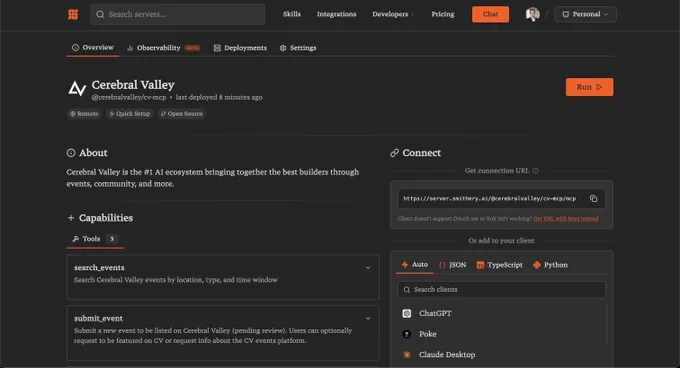
Task: Open the Personal workspace dropdown
Action: pos(585,14)
